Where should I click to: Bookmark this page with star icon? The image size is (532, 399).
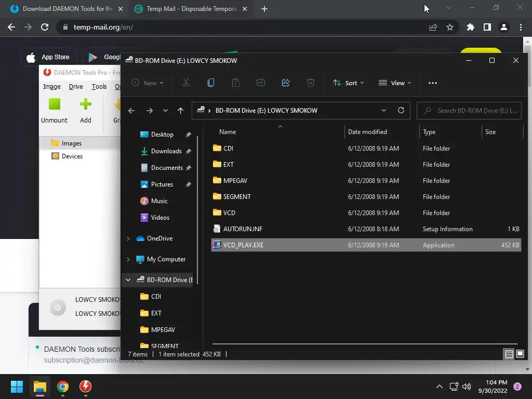pos(450,27)
